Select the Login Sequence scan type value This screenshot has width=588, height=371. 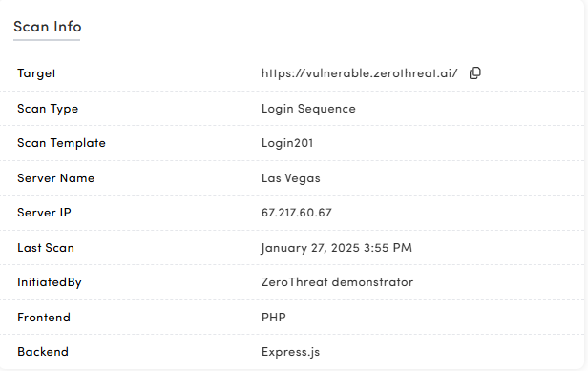[308, 109]
